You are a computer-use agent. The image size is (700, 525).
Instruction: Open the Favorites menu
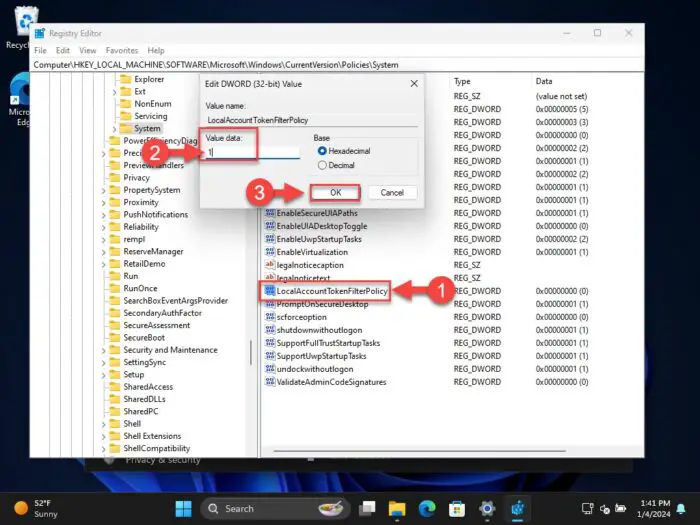(121, 50)
